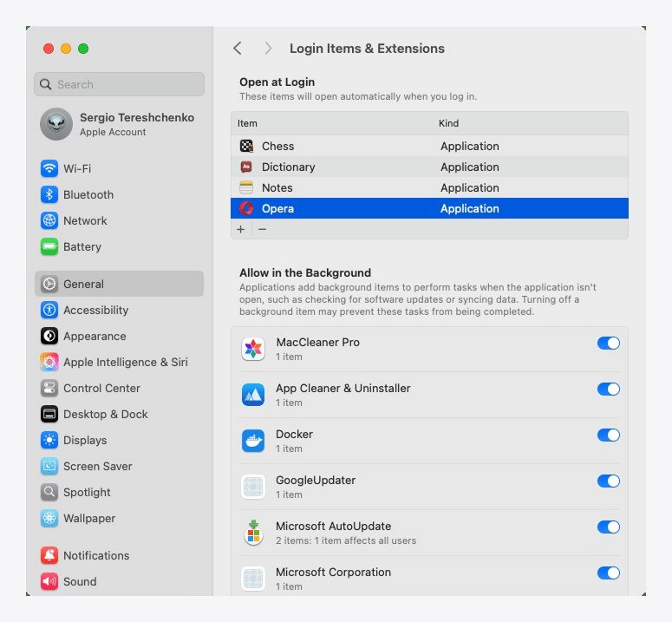Turn off App Cleaner & Uninstaller toggle

[609, 389]
